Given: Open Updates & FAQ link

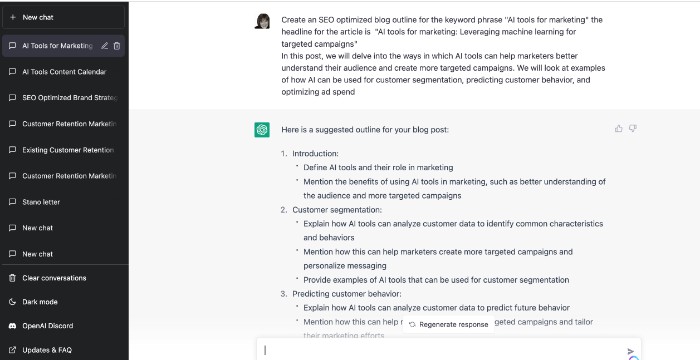Looking at the screenshot, I should pos(64,350).
